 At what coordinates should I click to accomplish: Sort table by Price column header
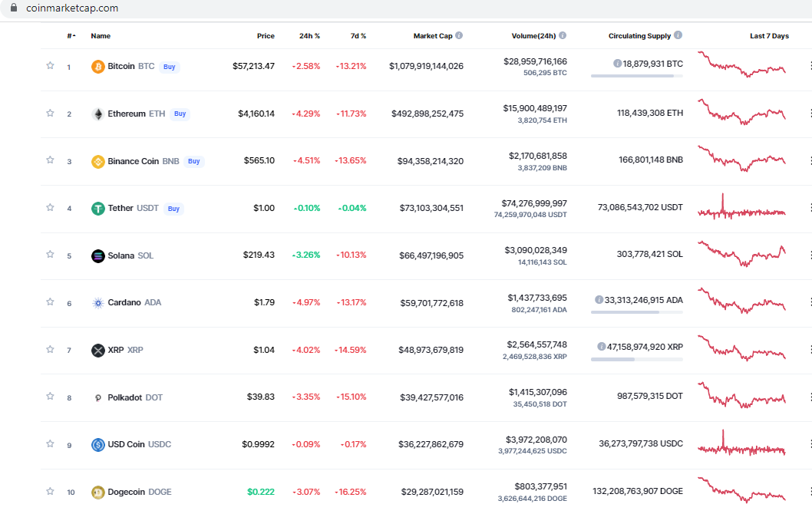point(266,36)
